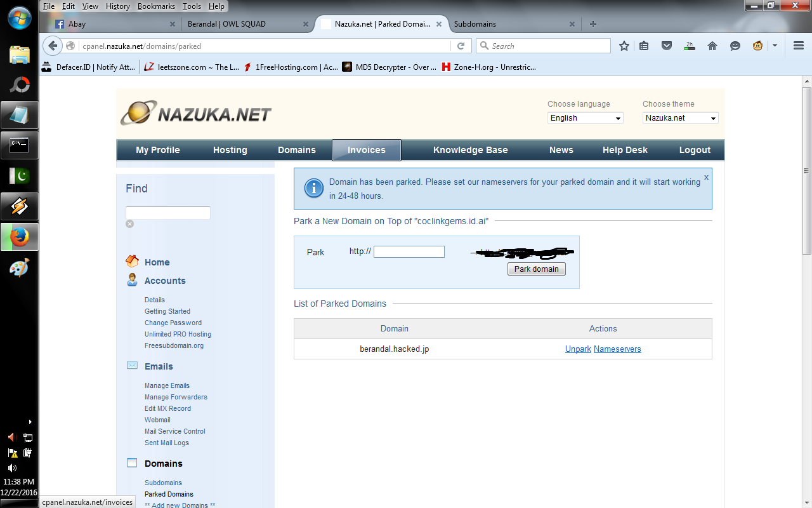
Task: Close the Subdomains tab
Action: point(572,24)
